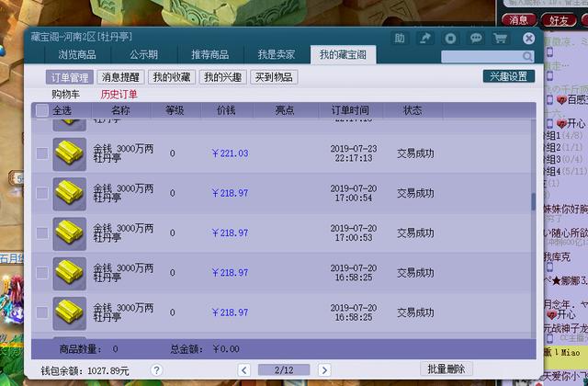Viewport: 588px width, 386px height.
Task: Open the 我的兴趣 sub-tab
Action: [222, 77]
